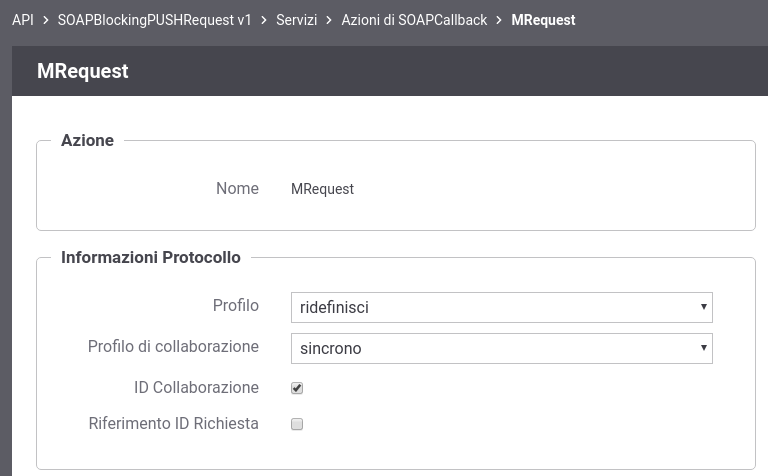Click chevron just before bold MRequest
768x476 pixels.
tap(499, 20)
